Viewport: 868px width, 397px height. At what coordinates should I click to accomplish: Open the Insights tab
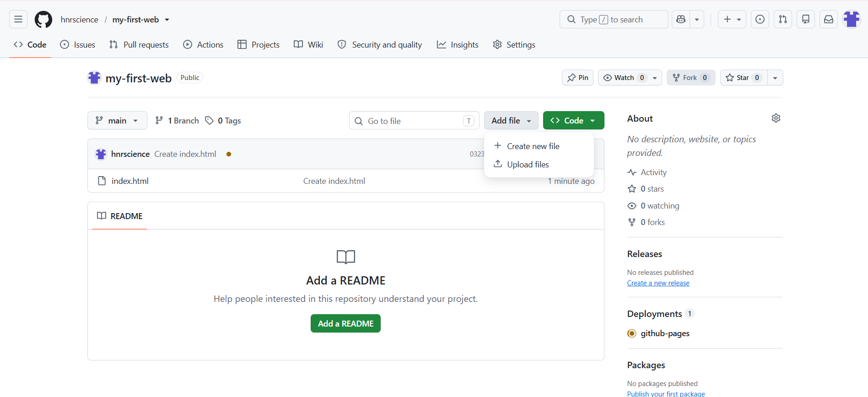coord(458,44)
